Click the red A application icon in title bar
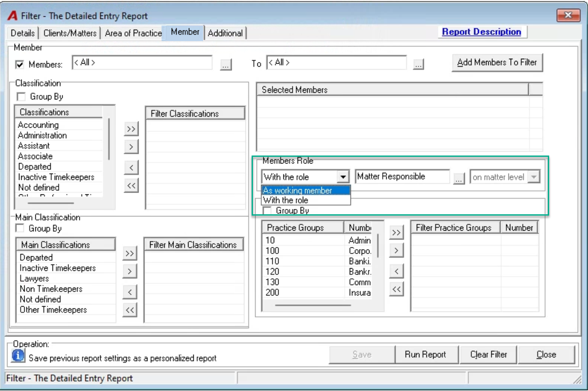The image size is (588, 391). [x=12, y=16]
